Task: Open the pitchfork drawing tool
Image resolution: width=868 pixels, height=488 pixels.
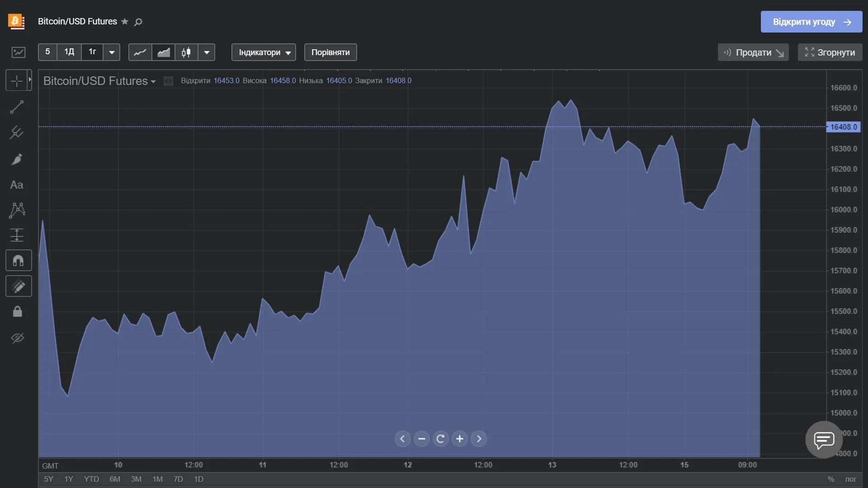Action: click(x=17, y=132)
